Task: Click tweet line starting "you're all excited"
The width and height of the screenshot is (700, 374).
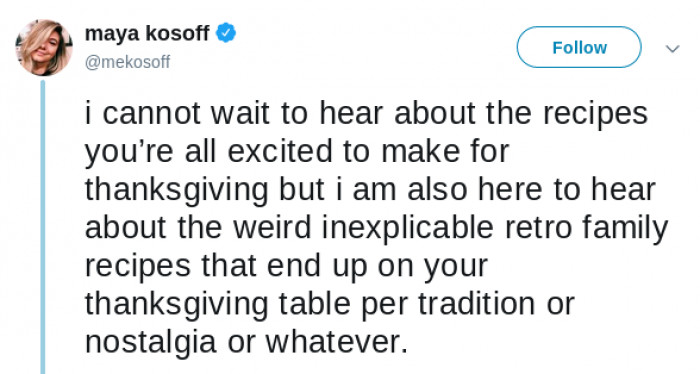Action: (297, 152)
